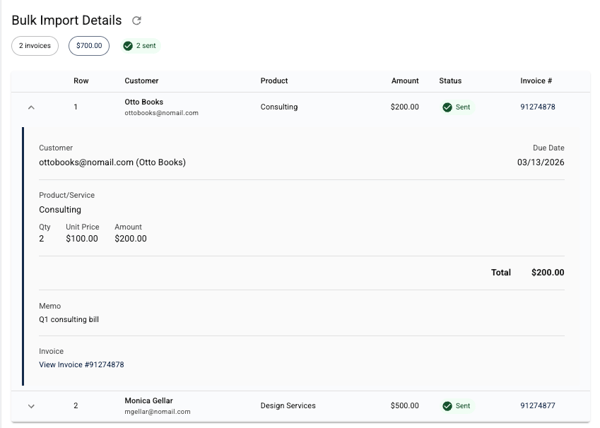
Task: Click the Status column header
Action: tap(450, 81)
